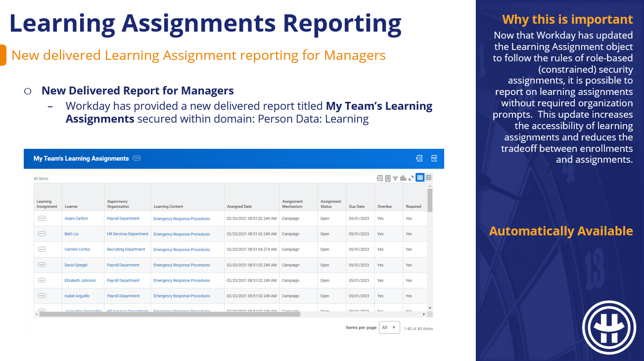Open related actions for Adam Carlton's row

42,219
